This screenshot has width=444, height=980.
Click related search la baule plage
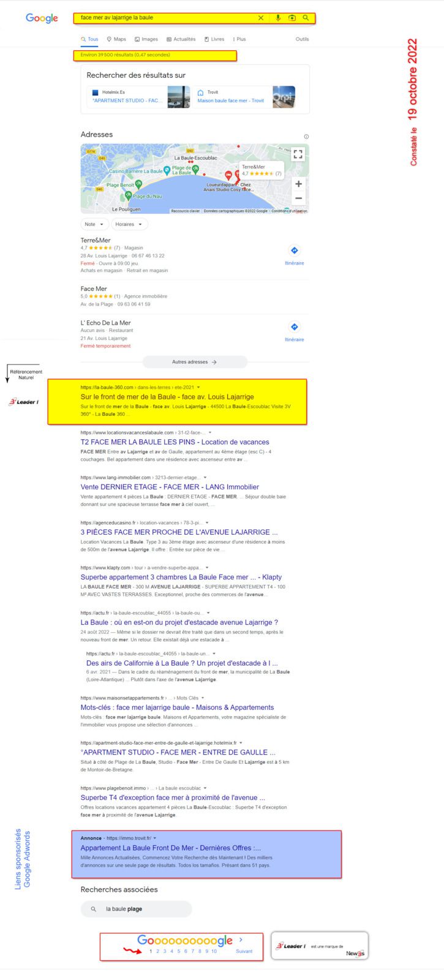[137, 909]
